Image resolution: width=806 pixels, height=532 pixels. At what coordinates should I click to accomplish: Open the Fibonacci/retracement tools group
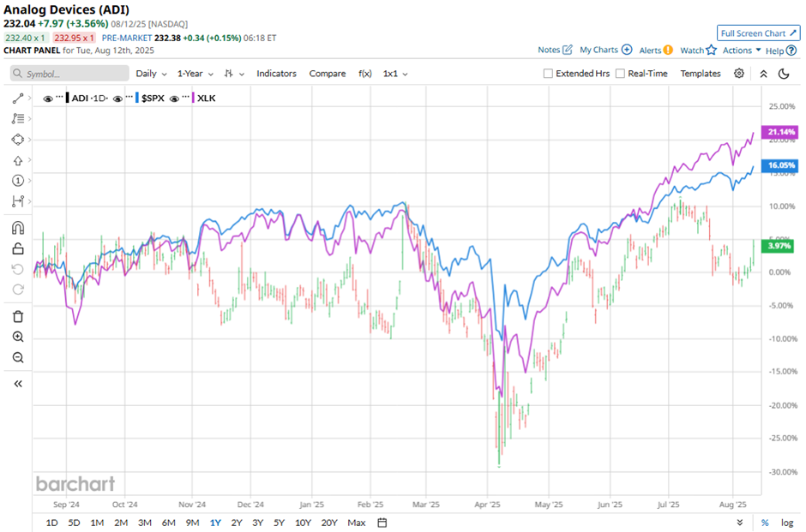[18, 118]
